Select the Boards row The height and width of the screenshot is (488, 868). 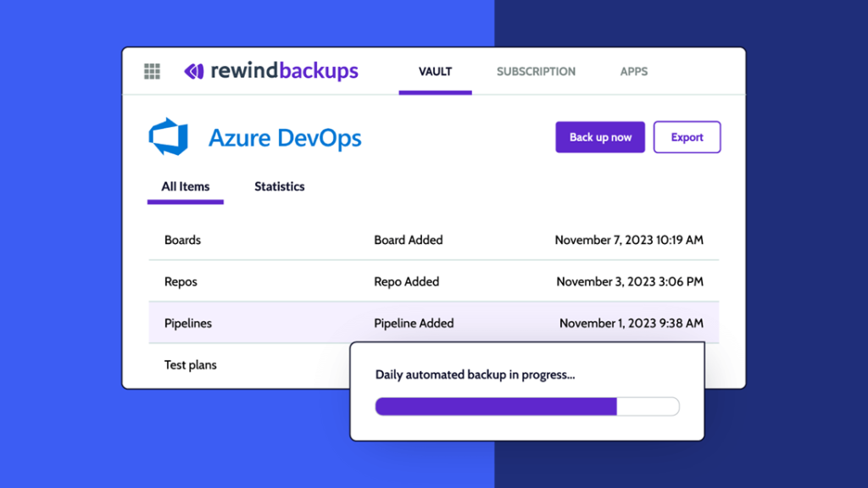coord(434,240)
